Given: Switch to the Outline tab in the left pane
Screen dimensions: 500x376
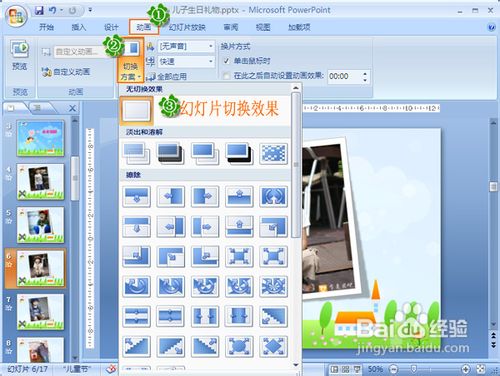Looking at the screenshot, I should pos(38,108).
